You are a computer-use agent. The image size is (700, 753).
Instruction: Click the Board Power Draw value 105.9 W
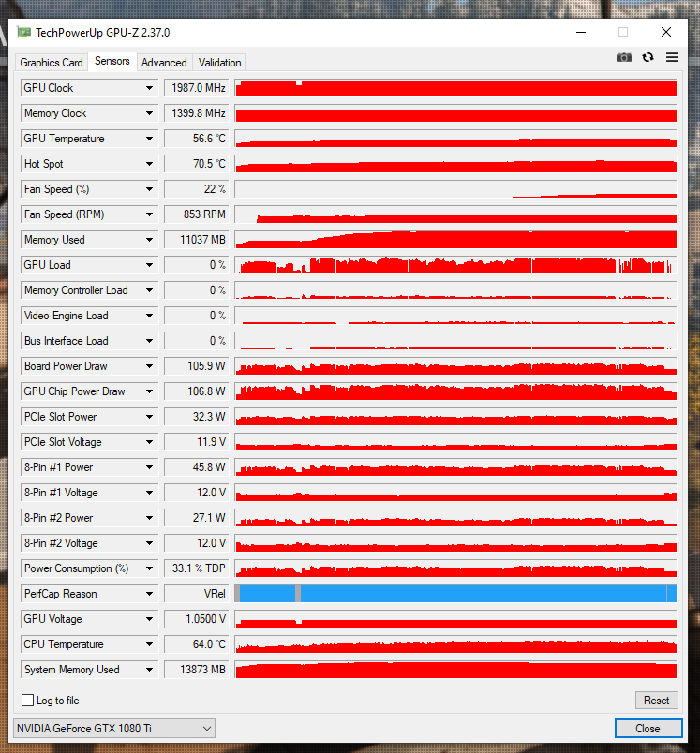[x=197, y=366]
